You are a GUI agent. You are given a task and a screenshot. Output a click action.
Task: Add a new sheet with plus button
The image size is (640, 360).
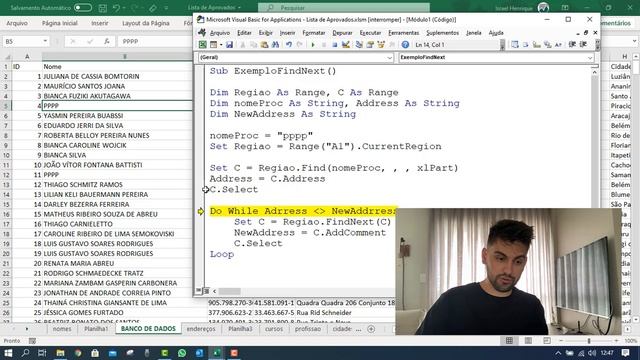point(371,329)
